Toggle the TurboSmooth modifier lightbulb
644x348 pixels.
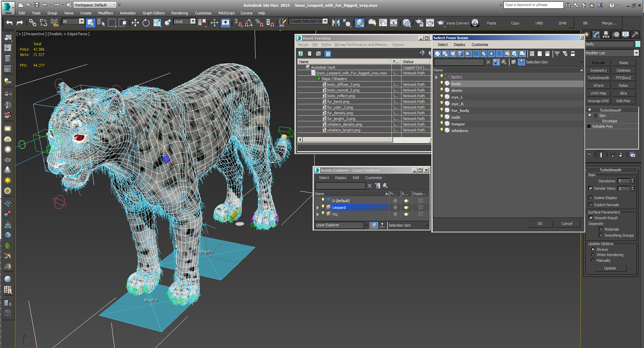tap(590, 110)
